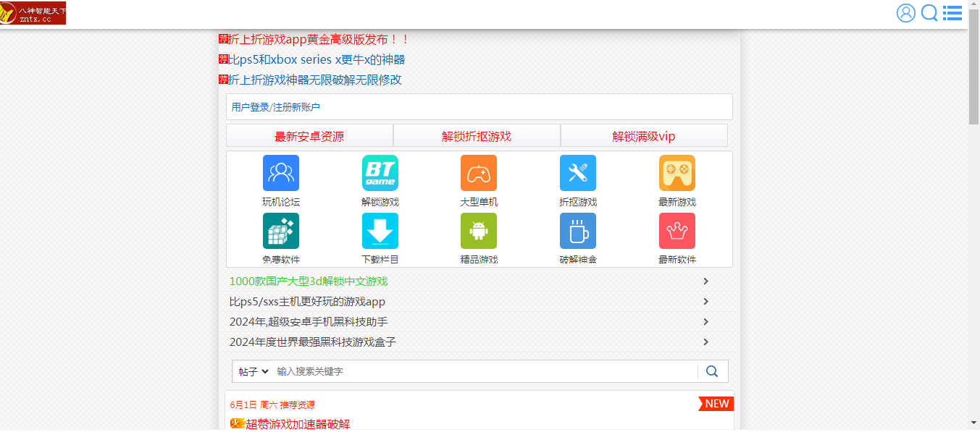Screen dimensions: 980x432
Task: Open the 破解神盒 cup icon
Action: pyautogui.click(x=578, y=232)
